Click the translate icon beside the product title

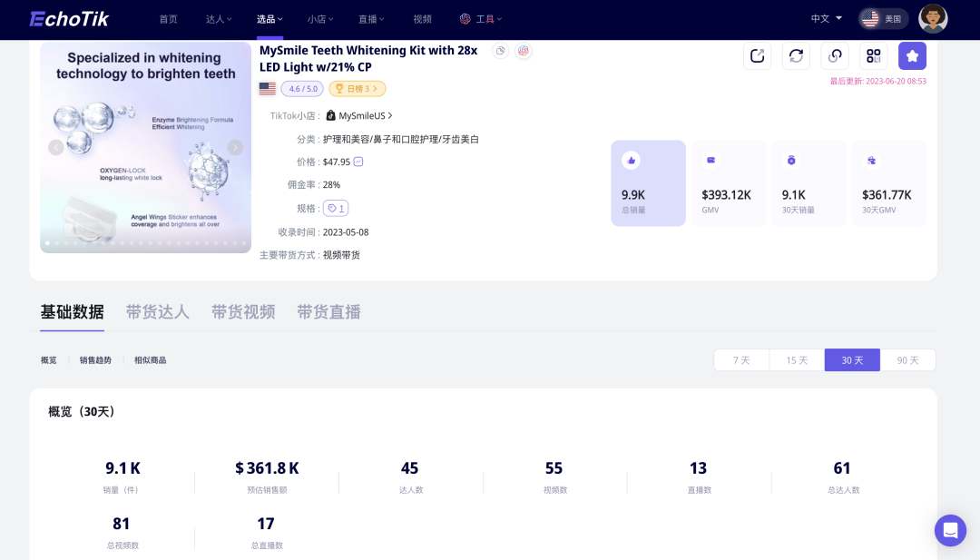point(524,51)
